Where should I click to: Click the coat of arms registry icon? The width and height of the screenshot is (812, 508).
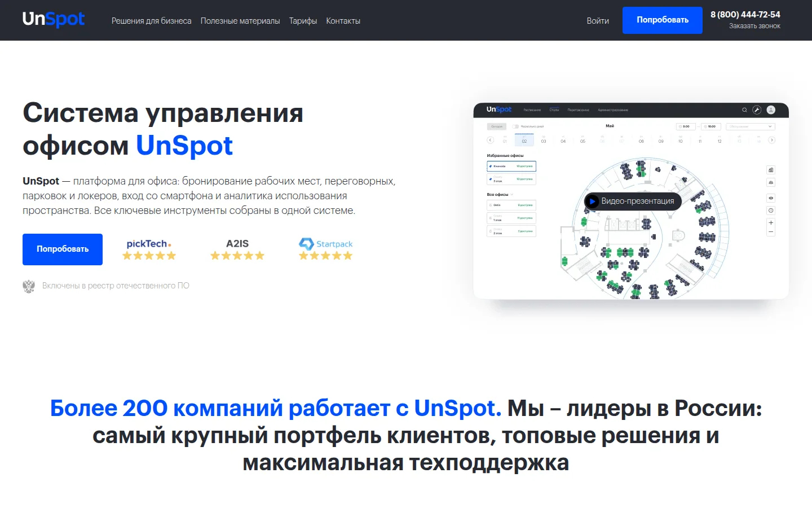tap(29, 286)
